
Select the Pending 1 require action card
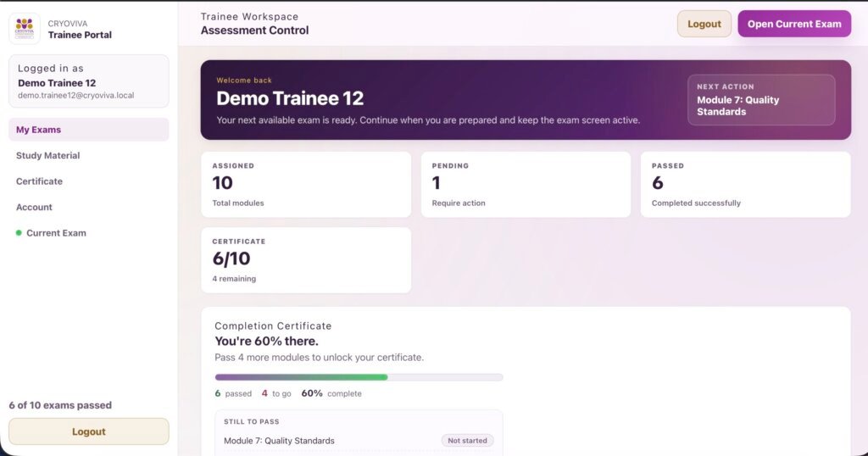(x=526, y=184)
